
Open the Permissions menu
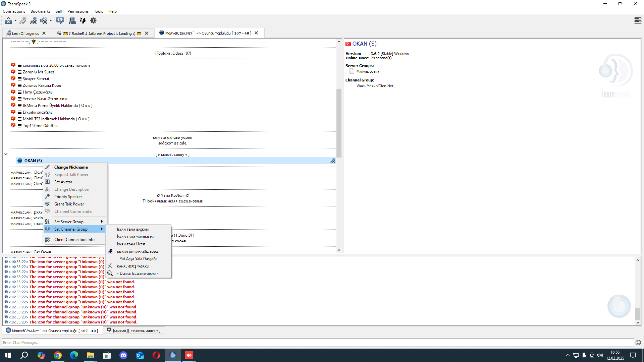pos(78,11)
